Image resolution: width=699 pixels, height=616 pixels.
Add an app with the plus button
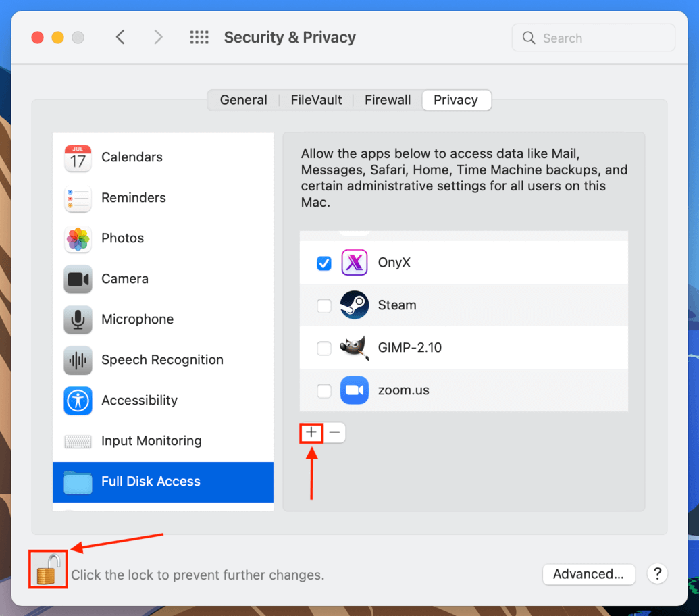tap(311, 432)
